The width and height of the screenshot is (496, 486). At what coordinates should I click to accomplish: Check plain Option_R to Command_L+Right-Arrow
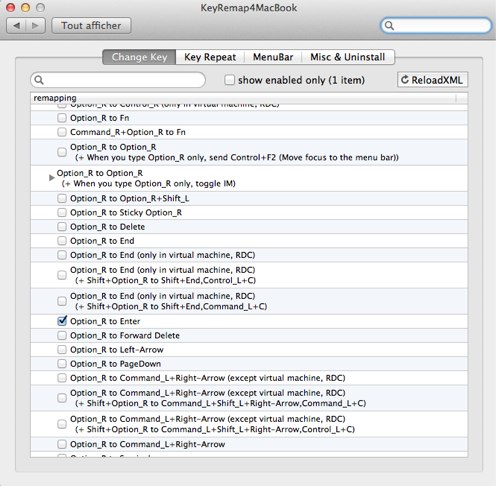(x=62, y=444)
